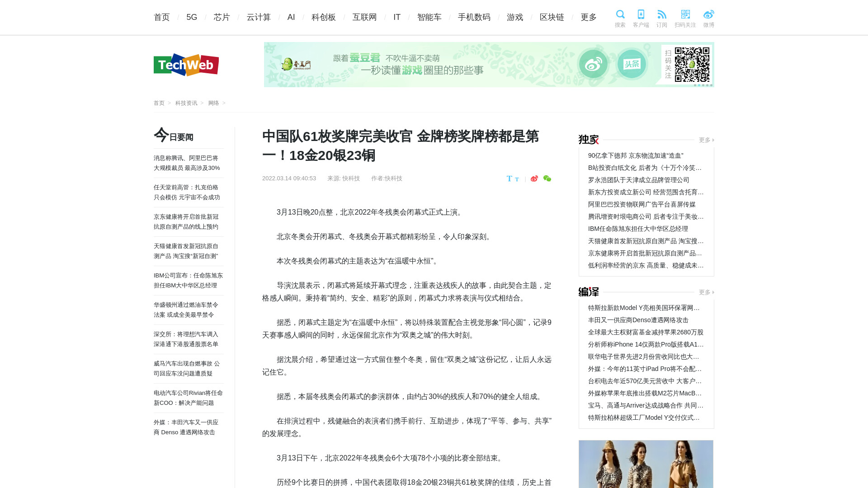The image size is (868, 488).
Task: Open IBM任命陈旭东担任大中华区总经理 article
Action: [638, 229]
